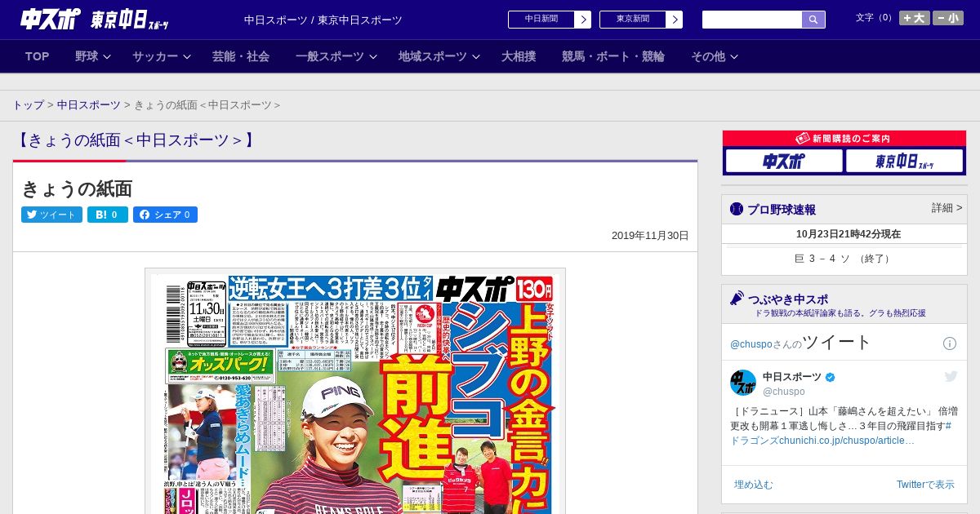Click 中スポ subscription banner button
Viewport: 980px width, 514px height.
(x=784, y=162)
